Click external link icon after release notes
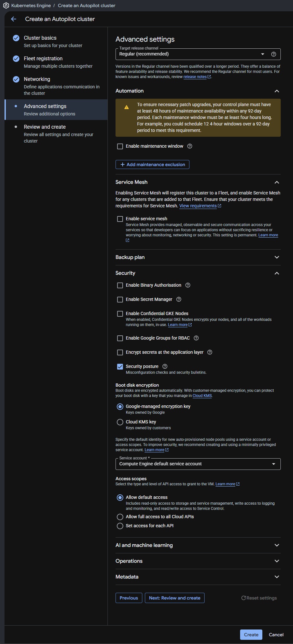The image size is (293, 644). (209, 77)
